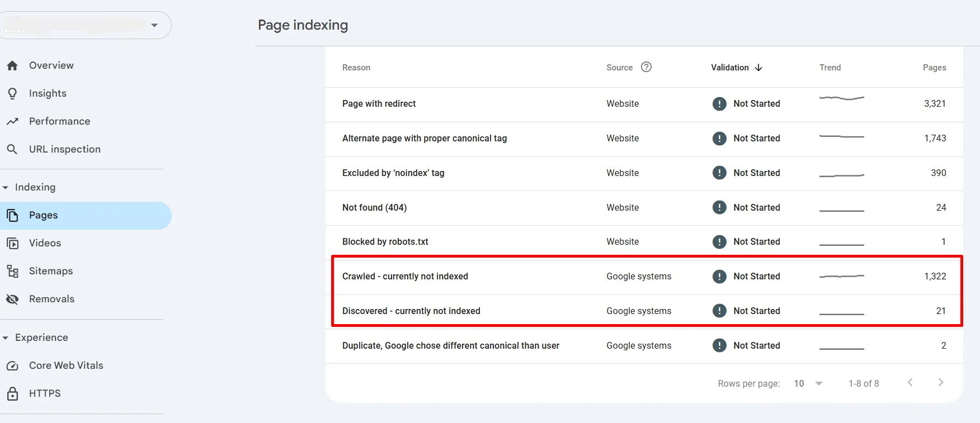Viewport: 980px width, 423px height.
Task: Click the Trend column header
Action: 830,68
